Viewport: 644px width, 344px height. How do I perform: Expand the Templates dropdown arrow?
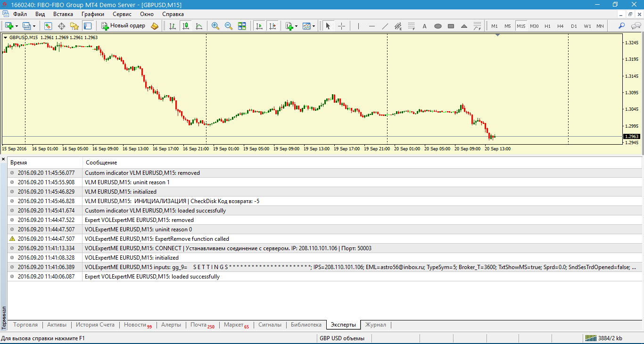point(314,26)
